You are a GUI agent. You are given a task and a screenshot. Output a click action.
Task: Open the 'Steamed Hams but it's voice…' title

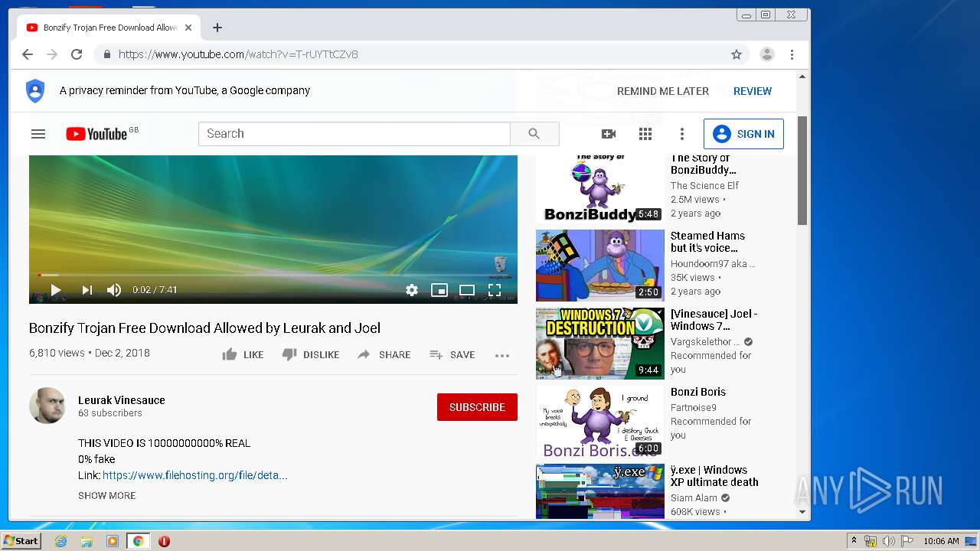tap(707, 242)
